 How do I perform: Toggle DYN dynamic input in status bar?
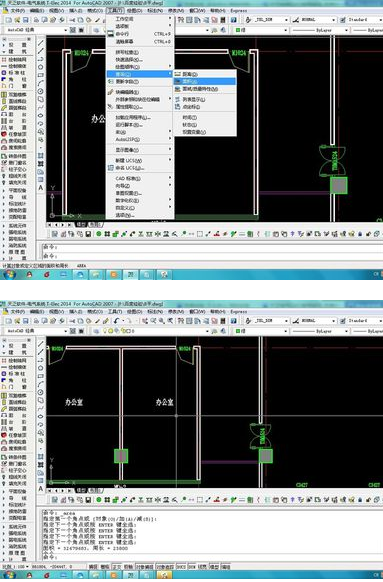192,567
